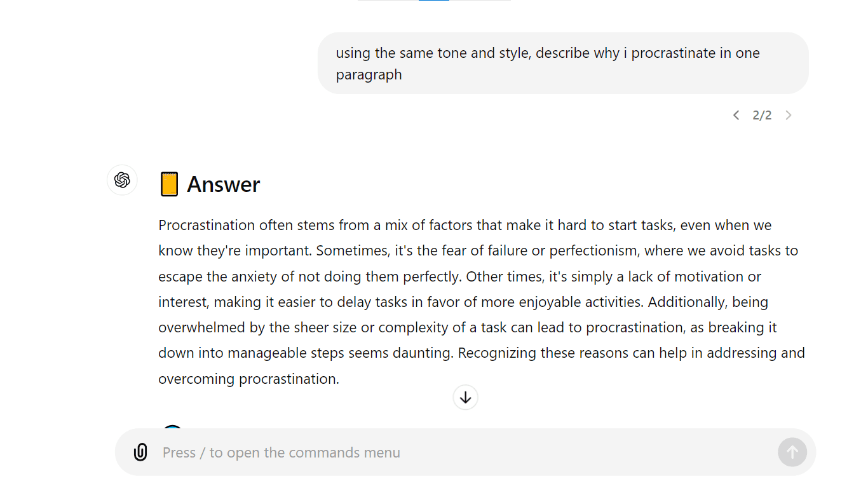Click the yellow notebook emoji icon
Viewport: 868px width, 488px height.
click(x=169, y=184)
